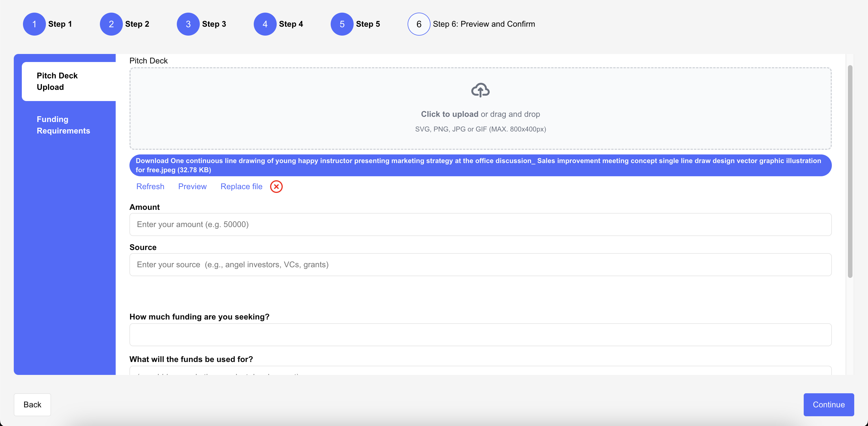Screen dimensions: 868x426
Task: Click the funding seeking input field
Action: [480, 335]
